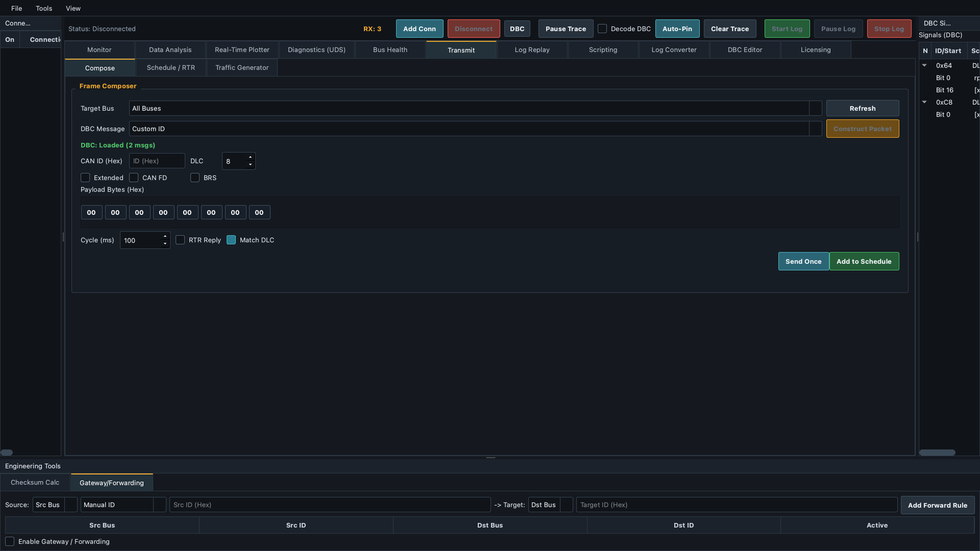Click the Auto-Pin button
This screenshot has width=980, height=551.
pyautogui.click(x=677, y=29)
